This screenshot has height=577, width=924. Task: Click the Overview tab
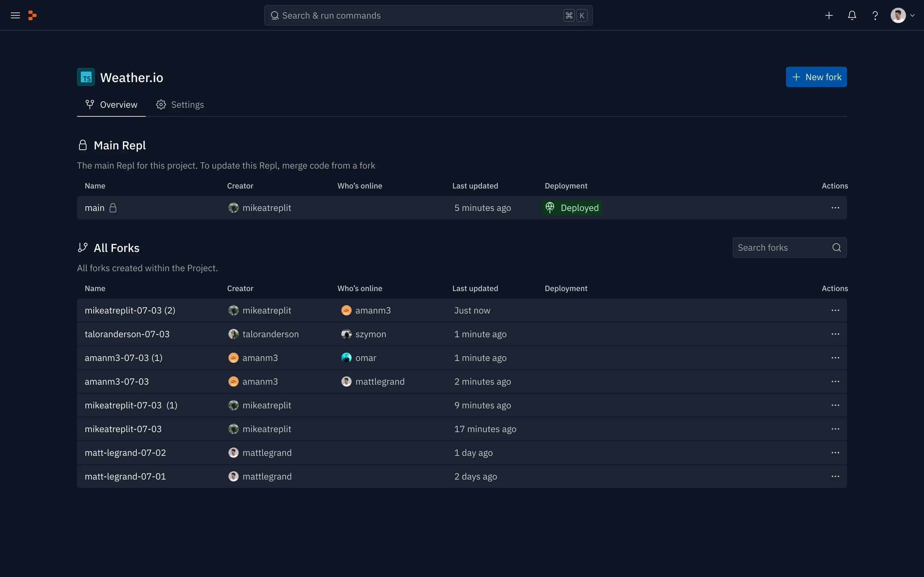click(x=111, y=105)
